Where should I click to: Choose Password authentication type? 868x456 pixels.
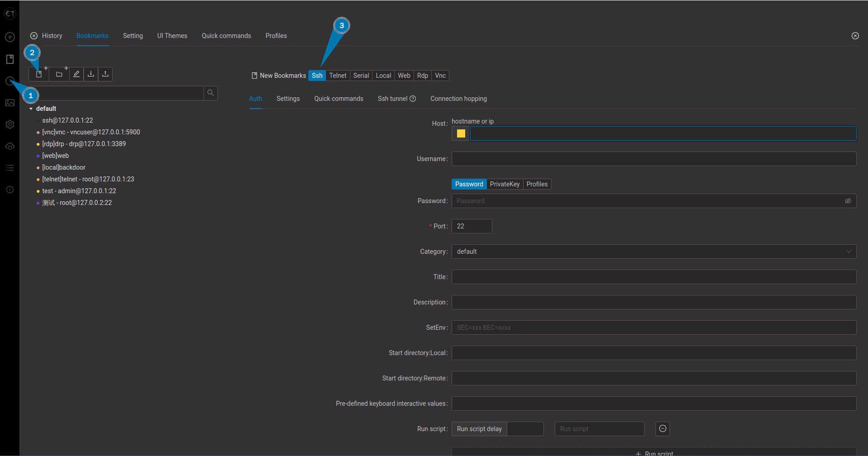[469, 184]
